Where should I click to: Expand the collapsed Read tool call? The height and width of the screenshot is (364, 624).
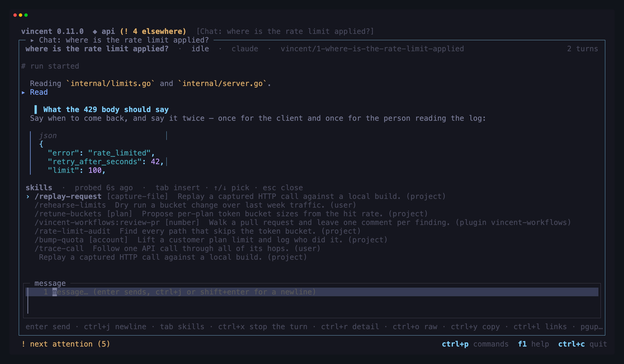[35, 92]
